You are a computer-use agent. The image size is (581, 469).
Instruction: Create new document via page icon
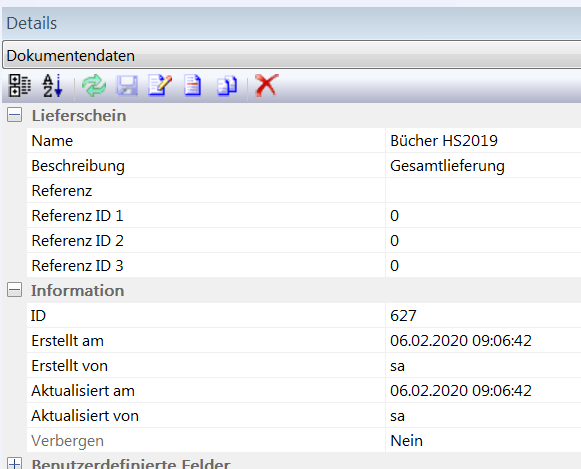point(193,86)
